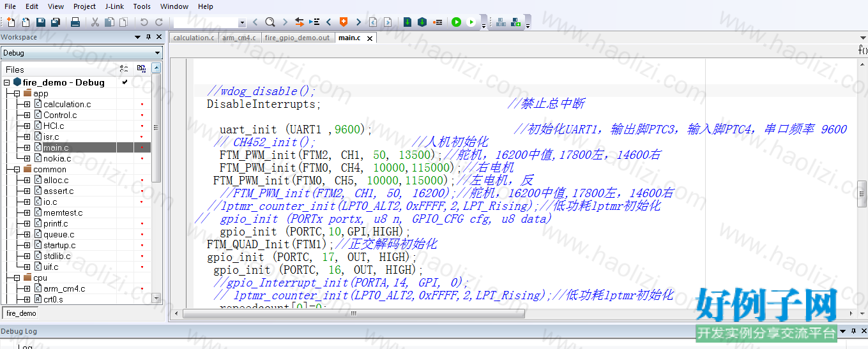Screen dimensions: 868x349
Task: Click the function list f() icon
Action: point(862,49)
